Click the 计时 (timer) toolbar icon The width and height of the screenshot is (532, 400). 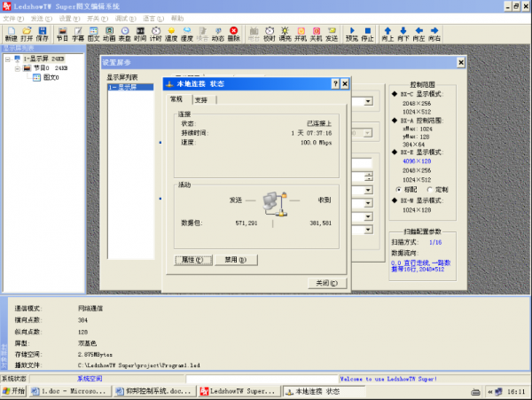(x=156, y=35)
